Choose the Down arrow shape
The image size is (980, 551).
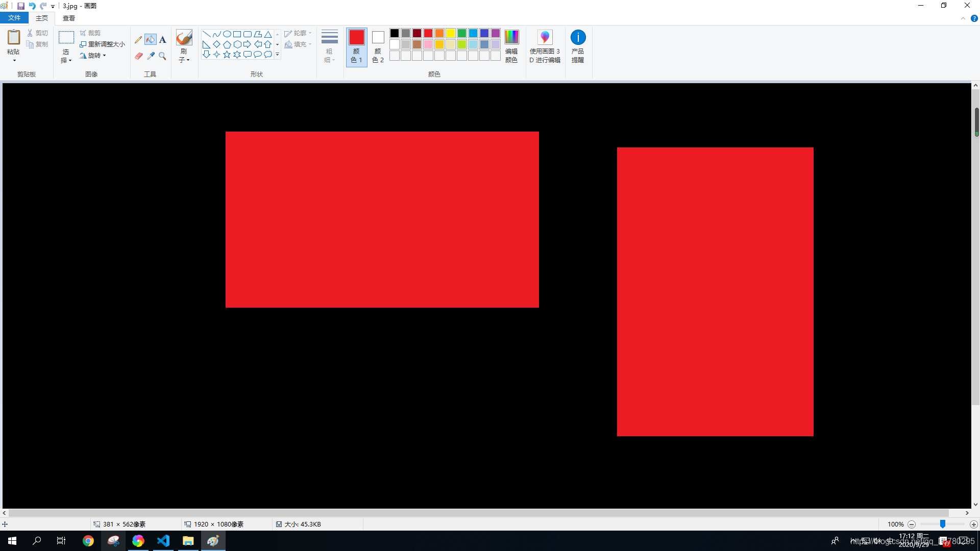(207, 55)
